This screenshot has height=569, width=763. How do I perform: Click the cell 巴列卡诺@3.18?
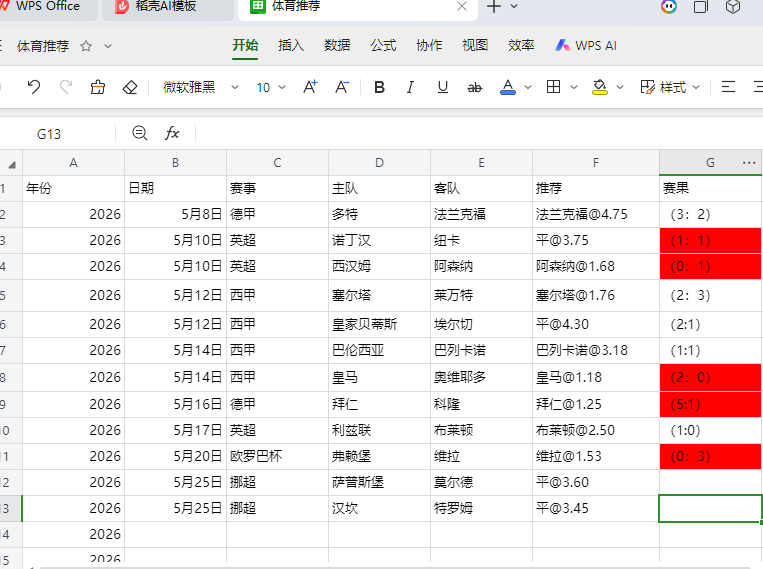click(x=596, y=350)
